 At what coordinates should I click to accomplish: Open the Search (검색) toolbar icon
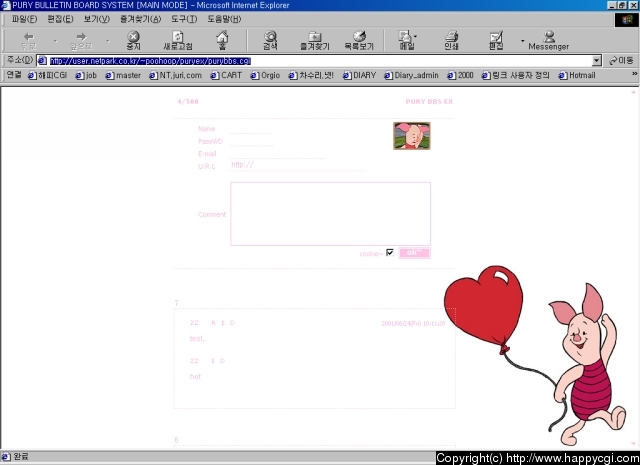point(270,40)
